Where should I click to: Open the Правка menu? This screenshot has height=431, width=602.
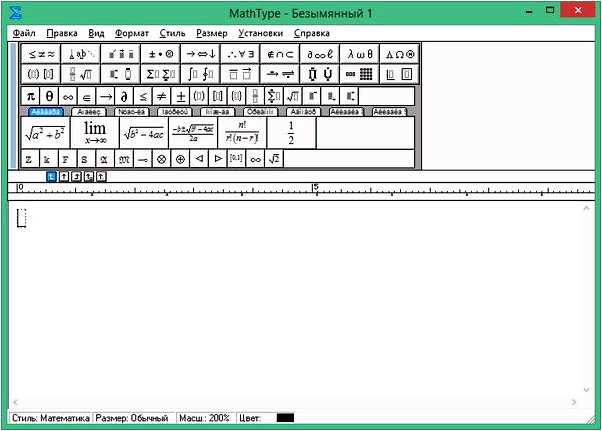62,33
